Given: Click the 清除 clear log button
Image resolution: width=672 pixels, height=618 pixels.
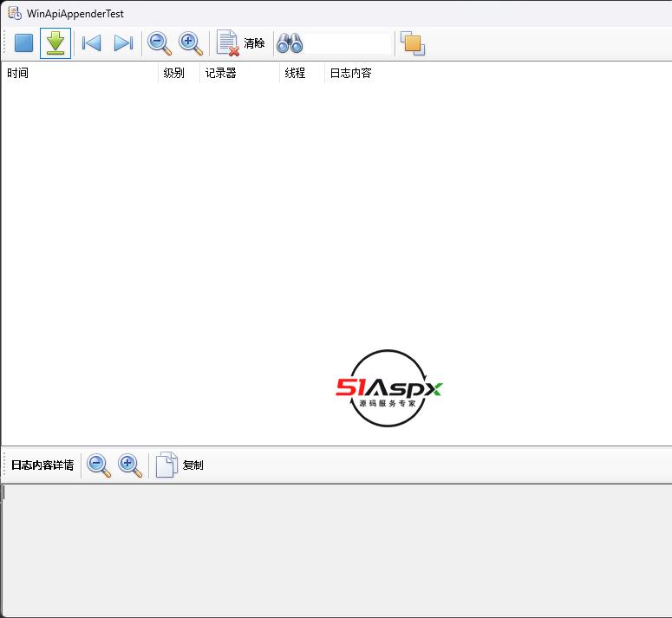Looking at the screenshot, I should [241, 43].
